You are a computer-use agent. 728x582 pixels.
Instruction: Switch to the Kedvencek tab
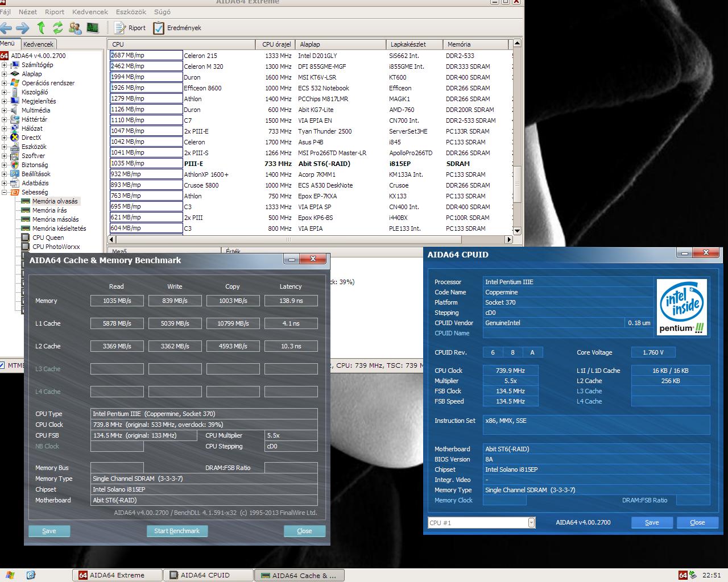[x=39, y=44]
